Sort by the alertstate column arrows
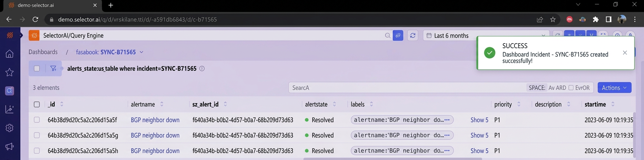Screen dimensions: 644x160 click(x=334, y=104)
